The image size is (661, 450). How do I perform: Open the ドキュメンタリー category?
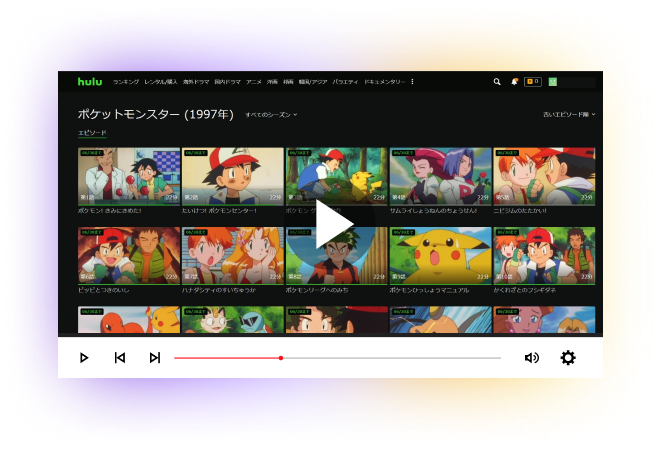(384, 82)
